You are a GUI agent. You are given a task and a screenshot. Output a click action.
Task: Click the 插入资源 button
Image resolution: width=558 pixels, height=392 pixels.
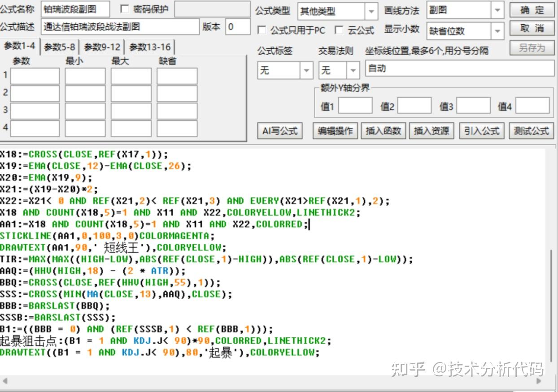431,131
